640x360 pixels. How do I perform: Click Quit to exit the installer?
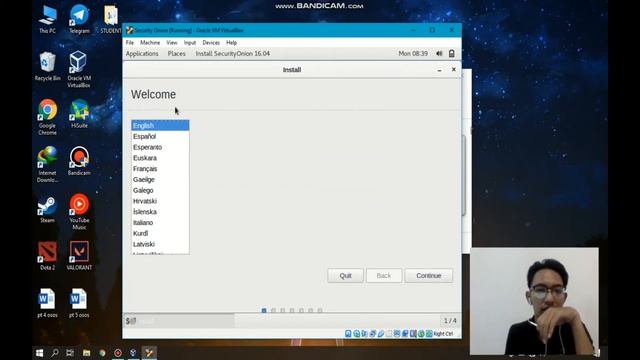(345, 276)
